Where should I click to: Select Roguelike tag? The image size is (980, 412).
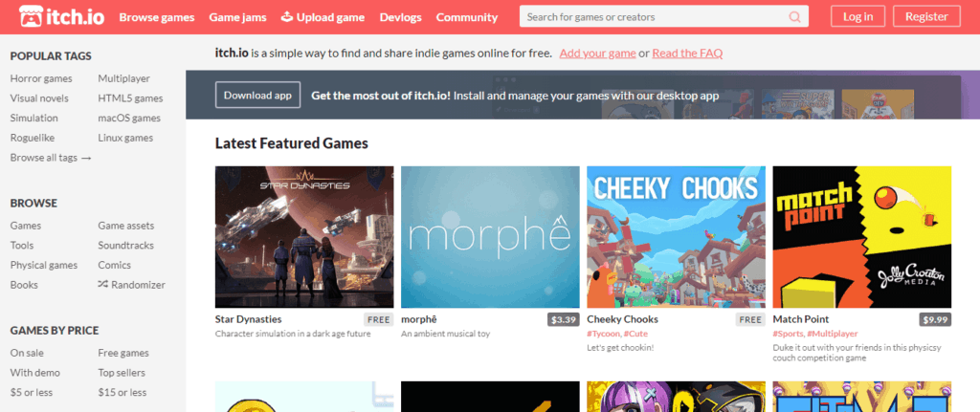(33, 138)
